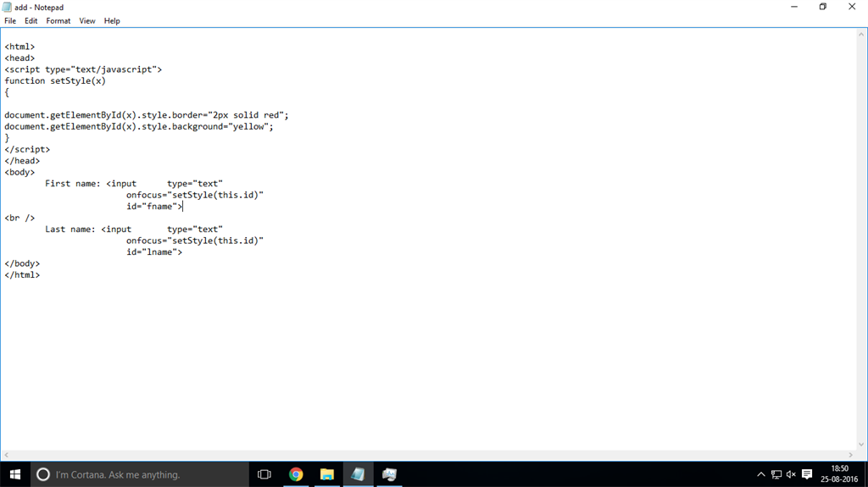Show hidden system tray icons
Viewport: 868px width, 487px height.
[x=761, y=474]
